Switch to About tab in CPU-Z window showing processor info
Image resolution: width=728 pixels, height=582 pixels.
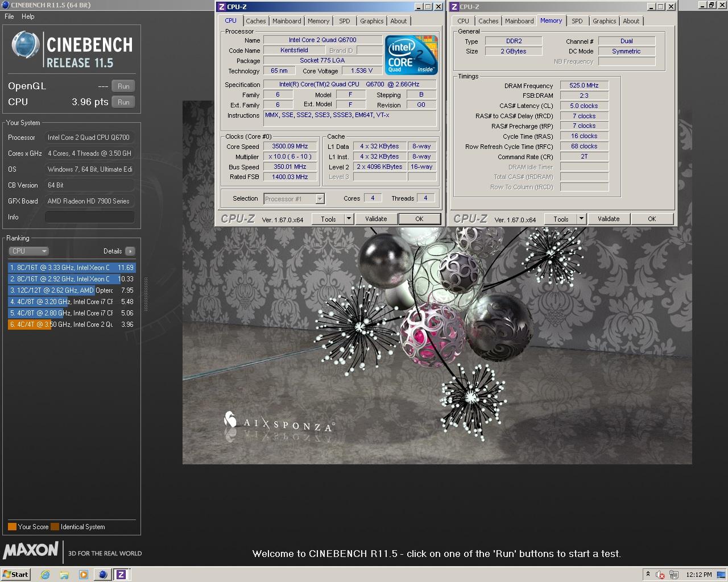coord(399,21)
